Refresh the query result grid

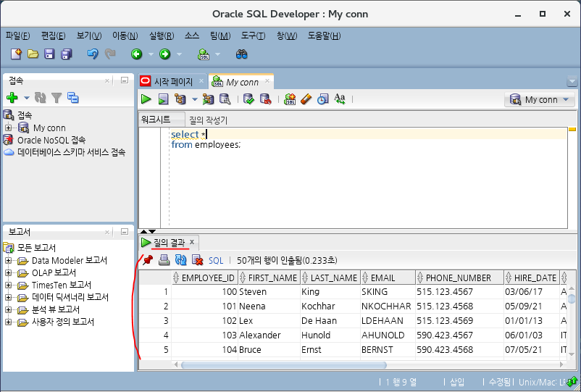[x=181, y=260]
